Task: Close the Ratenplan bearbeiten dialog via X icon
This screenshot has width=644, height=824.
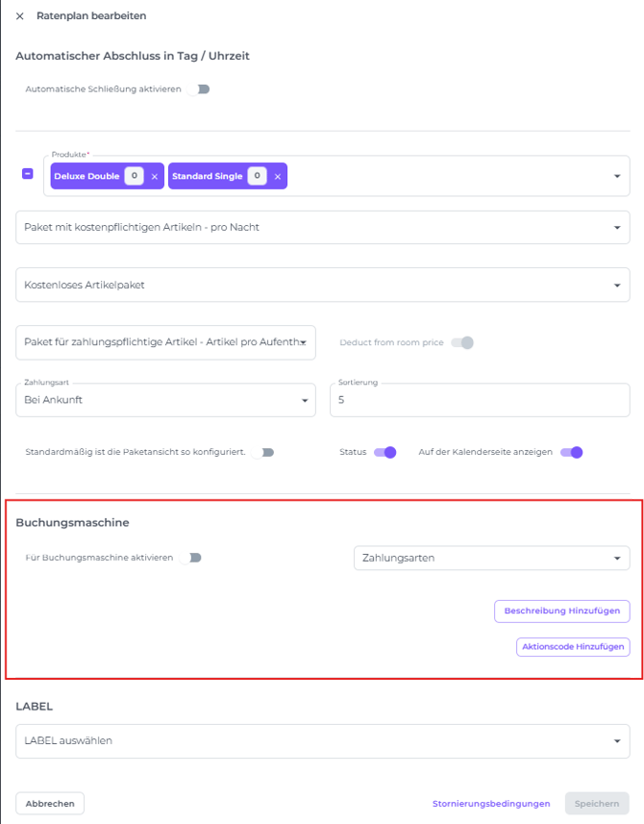Action: (20, 16)
